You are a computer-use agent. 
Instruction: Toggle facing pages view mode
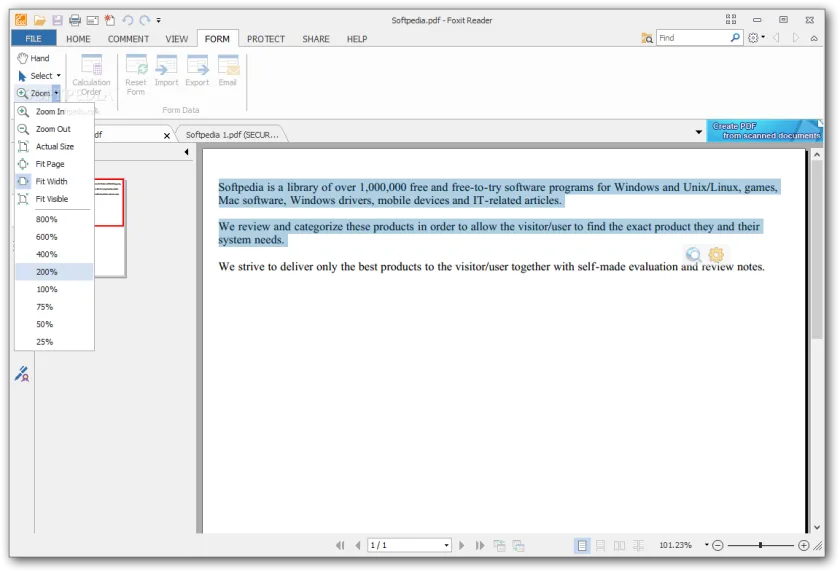[619, 545]
